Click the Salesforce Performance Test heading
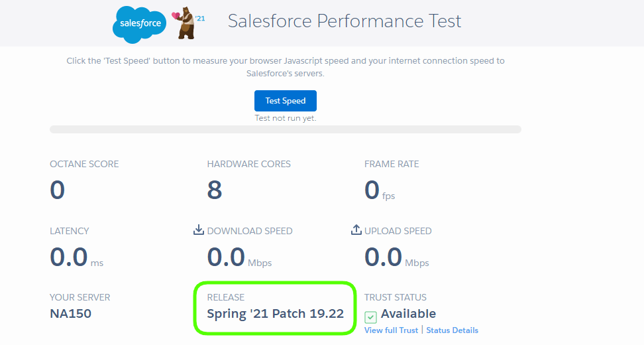The height and width of the screenshot is (345, 644). (x=345, y=21)
